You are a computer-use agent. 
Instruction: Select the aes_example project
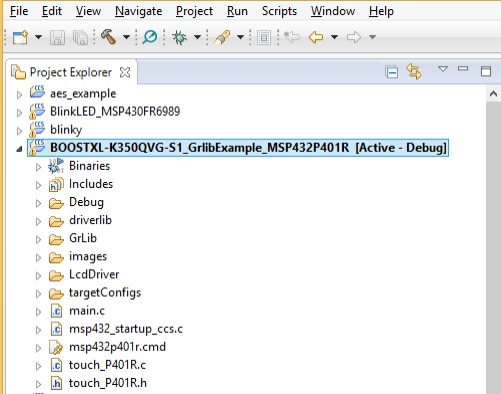[x=83, y=94]
